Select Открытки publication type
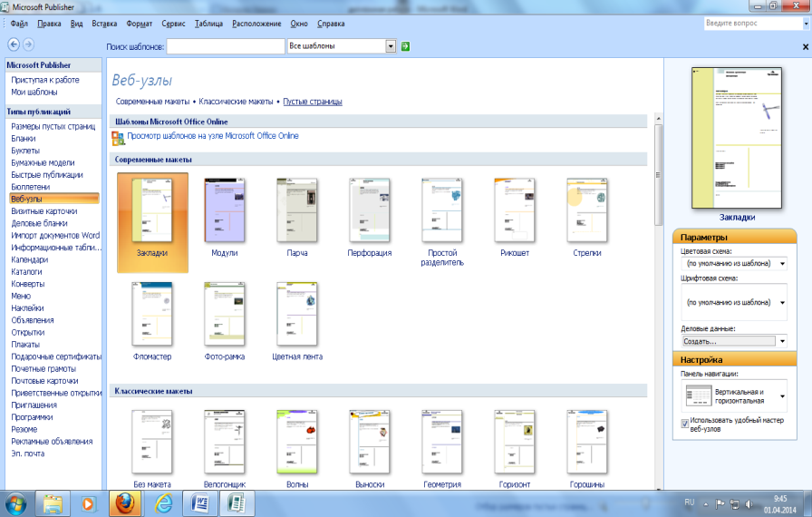 (x=28, y=332)
